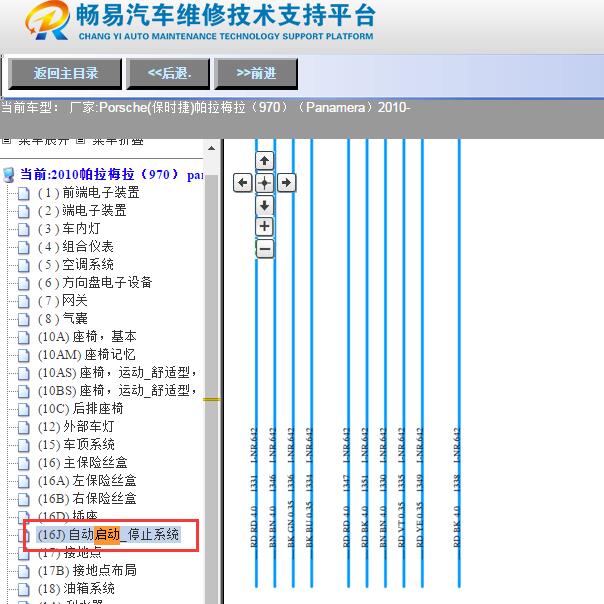Image resolution: width=604 pixels, height=604 pixels.
Task: Click the page icon next to (18) 油箱系统
Action: [23, 589]
